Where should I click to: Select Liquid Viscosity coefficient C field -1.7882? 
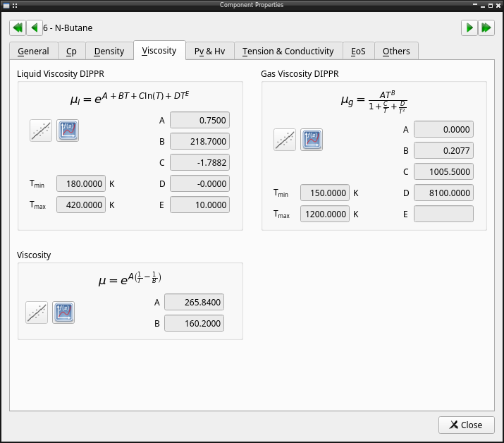(199, 163)
